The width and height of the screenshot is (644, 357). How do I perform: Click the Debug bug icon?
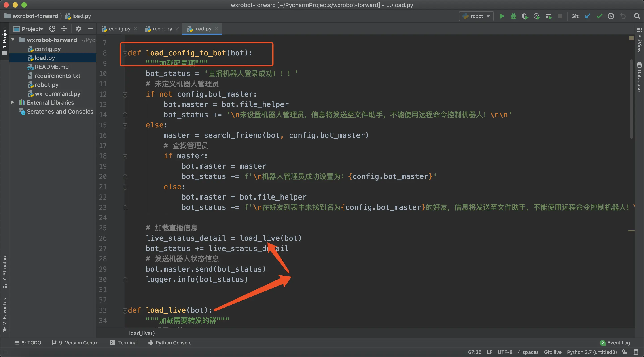click(513, 16)
